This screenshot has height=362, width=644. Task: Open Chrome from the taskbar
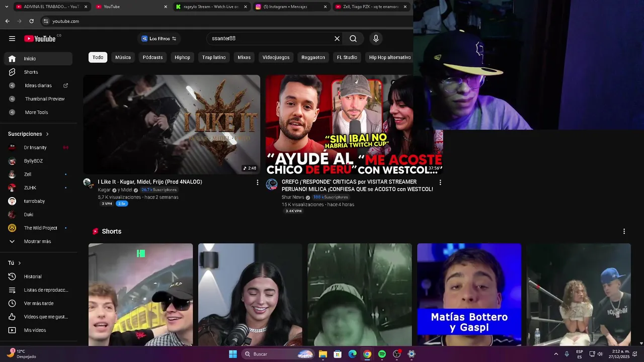tap(367, 354)
